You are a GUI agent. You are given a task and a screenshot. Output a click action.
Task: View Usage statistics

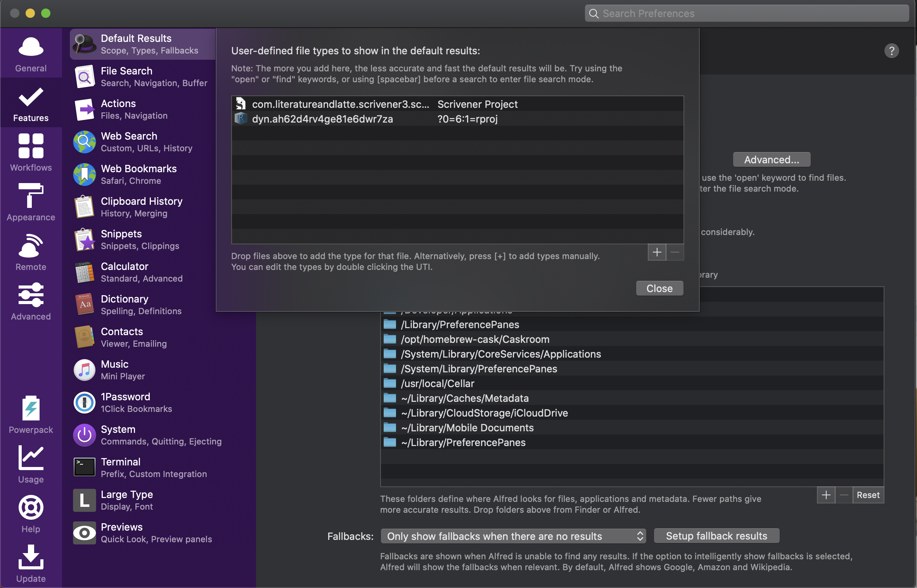[31, 465]
